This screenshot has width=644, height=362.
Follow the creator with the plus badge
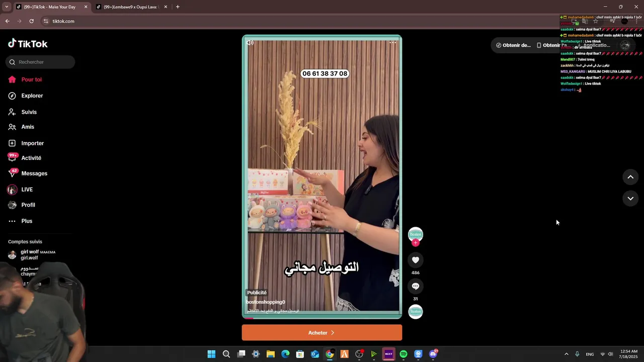[416, 243]
